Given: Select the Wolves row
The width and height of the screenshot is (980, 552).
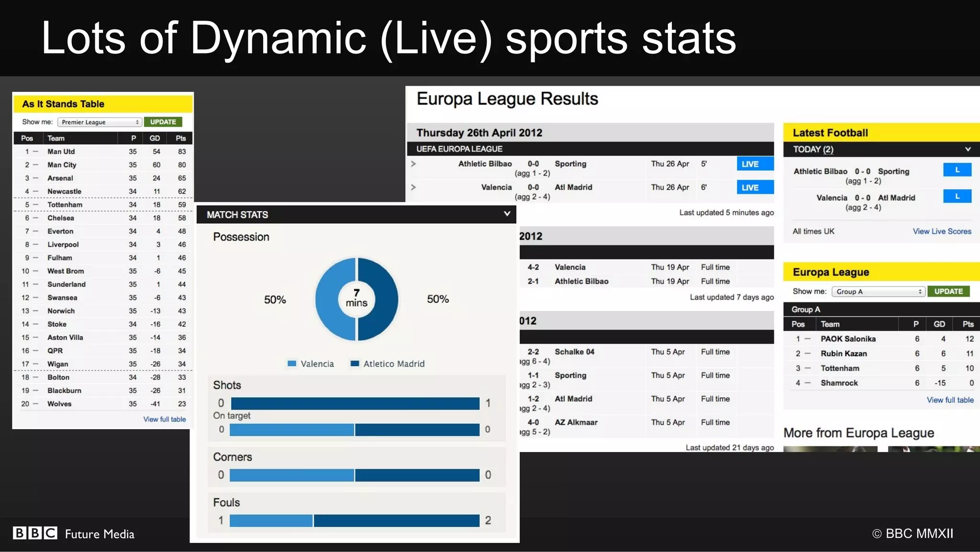Looking at the screenshot, I should click(x=103, y=404).
